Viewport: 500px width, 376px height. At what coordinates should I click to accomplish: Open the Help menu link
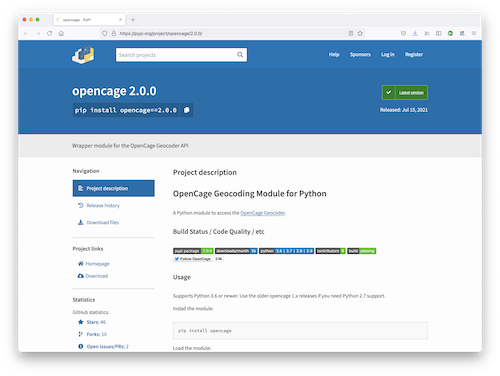(334, 54)
